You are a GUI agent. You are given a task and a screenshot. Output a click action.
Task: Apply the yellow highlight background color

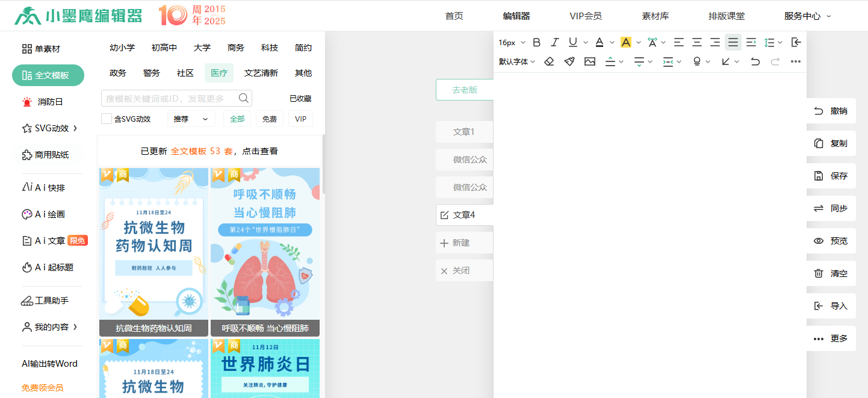pyautogui.click(x=626, y=42)
